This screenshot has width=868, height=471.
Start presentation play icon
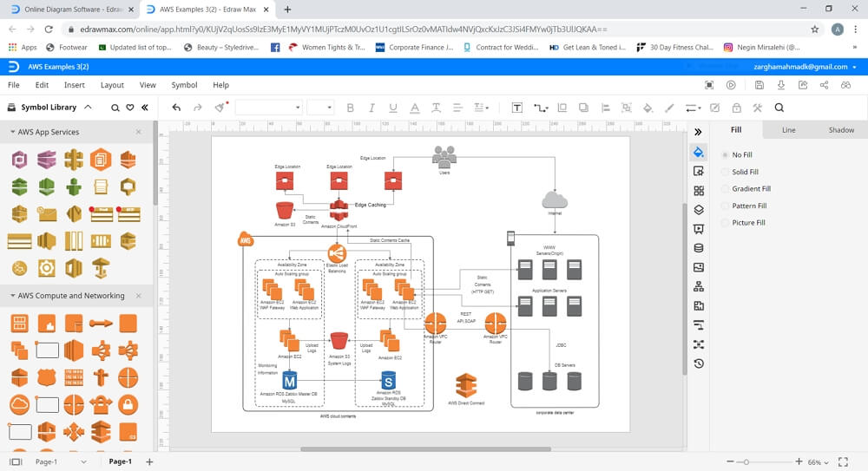click(x=731, y=85)
